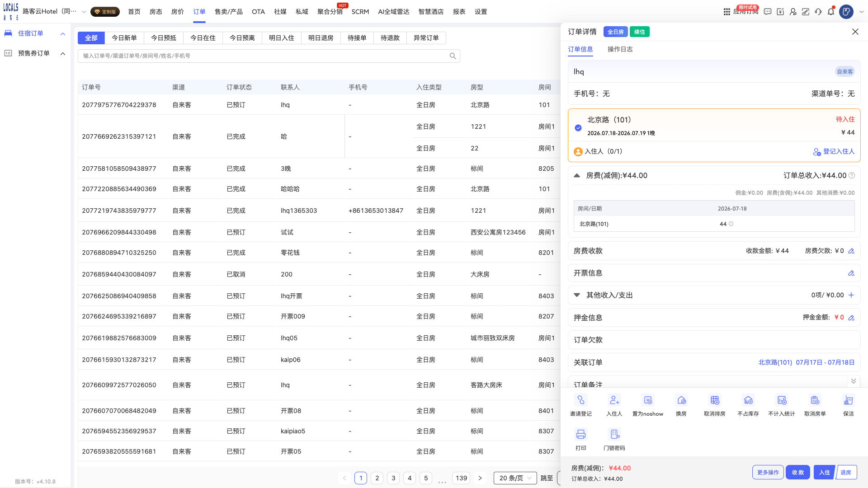Collapse the 住宿订单 sidebar group
Image resolution: width=868 pixels, height=488 pixels.
63,33
